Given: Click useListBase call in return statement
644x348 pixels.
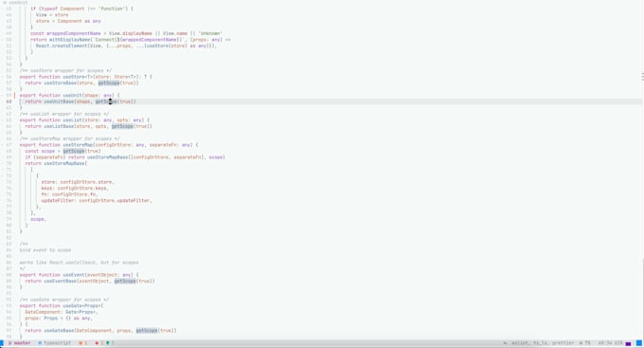Looking at the screenshot, I should [x=59, y=126].
